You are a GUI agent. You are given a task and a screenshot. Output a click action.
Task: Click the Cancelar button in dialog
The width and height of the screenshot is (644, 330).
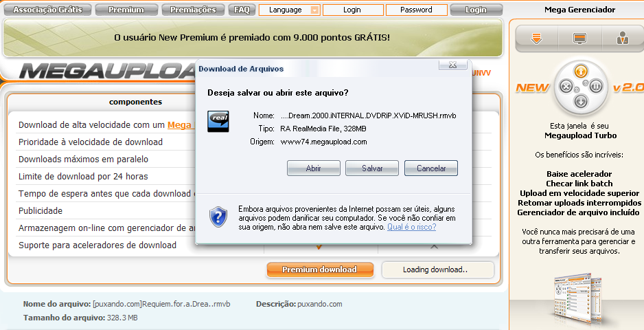(431, 168)
